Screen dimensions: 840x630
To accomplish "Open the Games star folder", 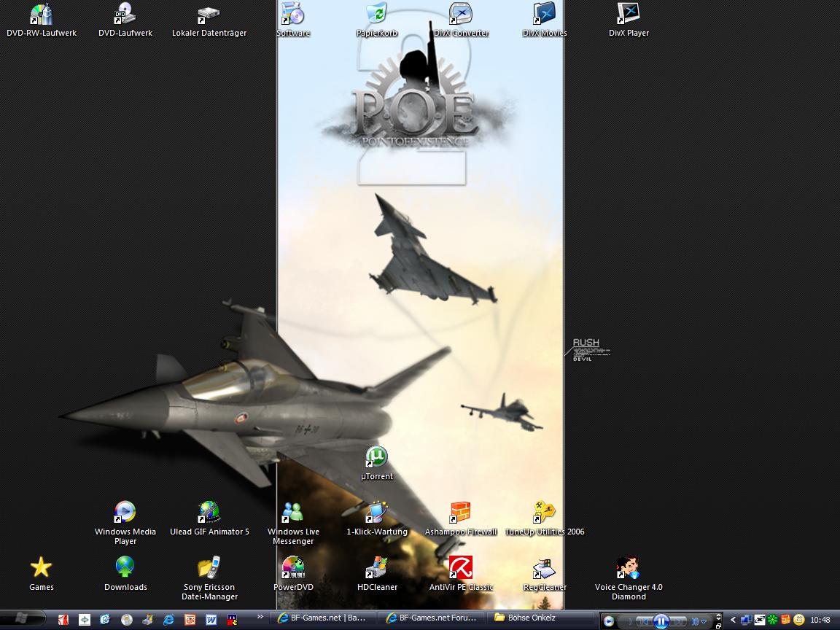I will coord(42,575).
